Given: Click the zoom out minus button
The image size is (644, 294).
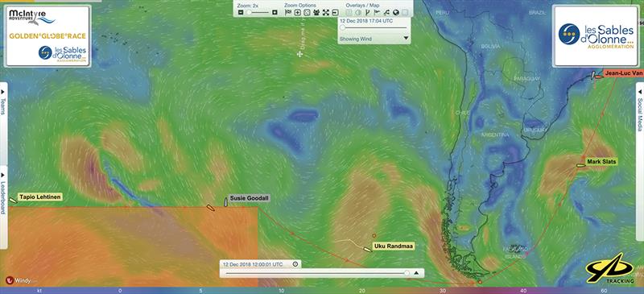Looking at the screenshot, I should coord(241,12).
